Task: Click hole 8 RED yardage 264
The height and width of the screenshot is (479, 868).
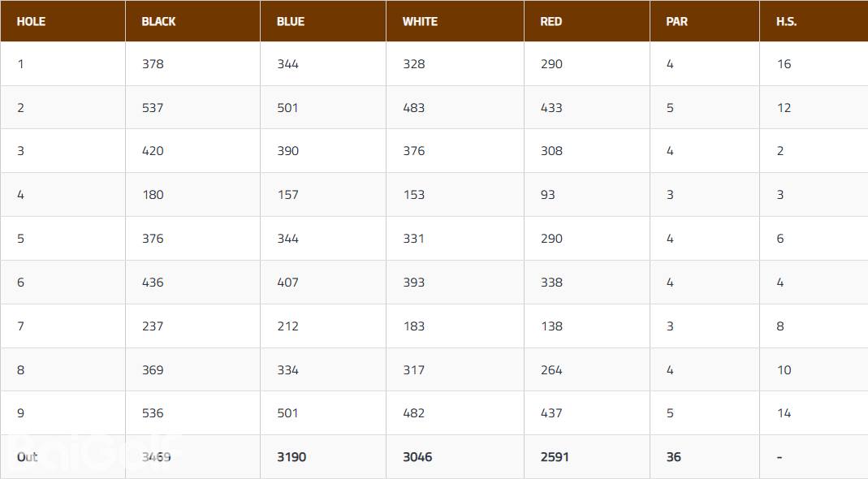Action: 551,370
